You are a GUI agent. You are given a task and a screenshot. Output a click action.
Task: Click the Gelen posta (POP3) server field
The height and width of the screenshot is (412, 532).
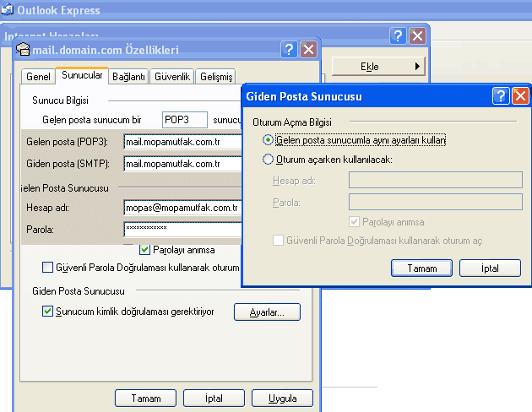tap(183, 142)
